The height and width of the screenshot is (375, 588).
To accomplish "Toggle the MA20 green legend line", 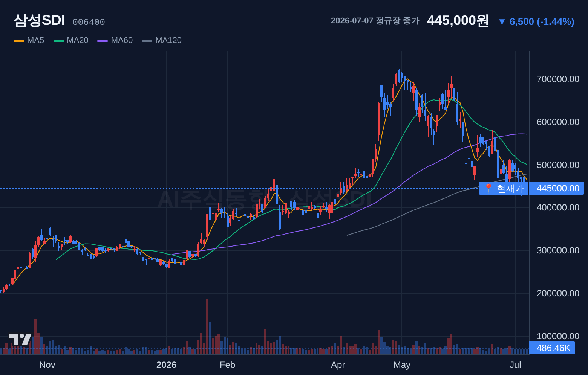I will (x=59, y=41).
